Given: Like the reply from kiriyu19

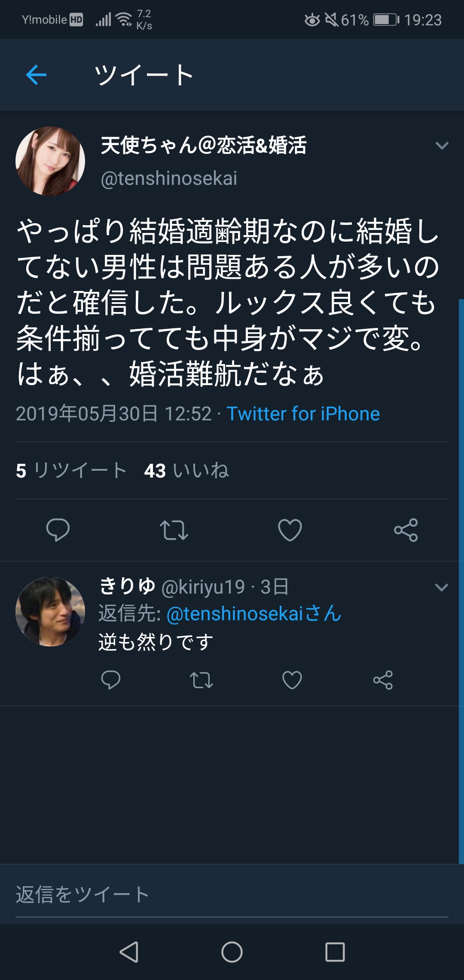Looking at the screenshot, I should click(x=292, y=680).
